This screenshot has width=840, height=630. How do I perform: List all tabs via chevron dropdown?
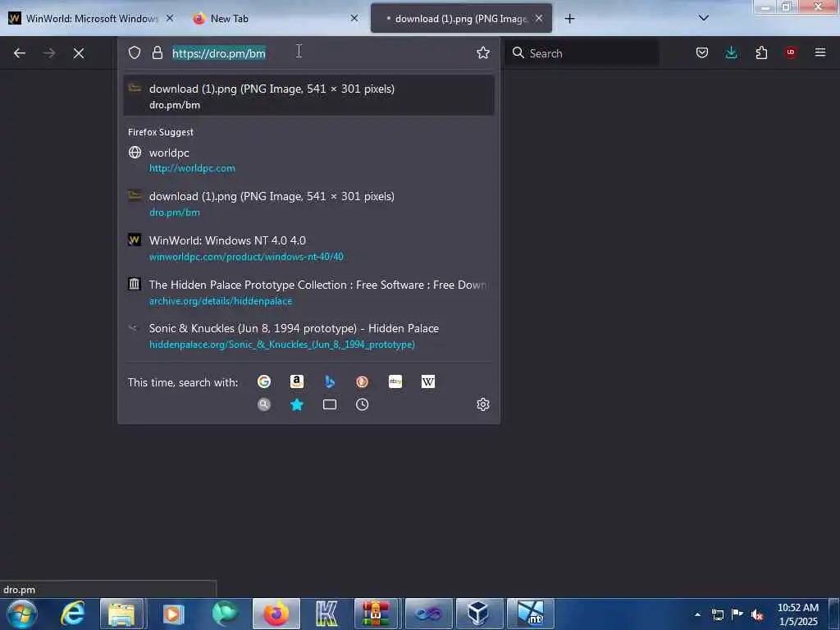[704, 18]
